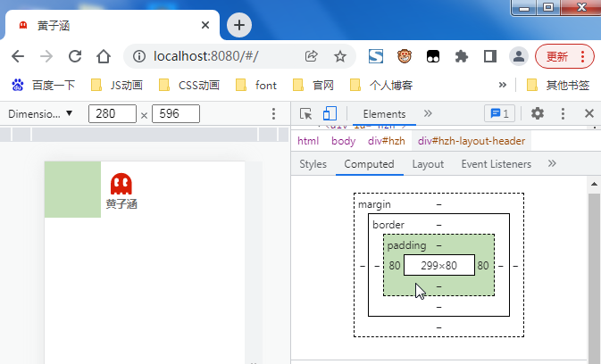Bookmark this page with star icon
Viewport: 601px width, 364px height.
click(340, 56)
